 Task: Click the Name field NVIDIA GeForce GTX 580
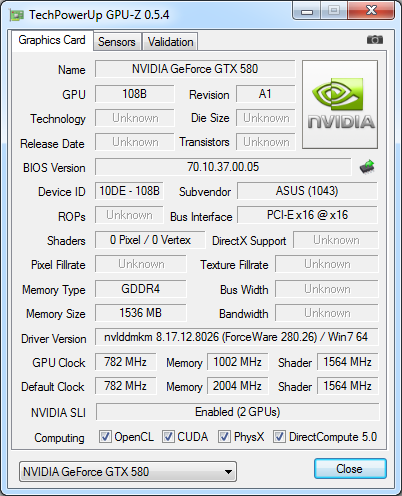point(195,69)
